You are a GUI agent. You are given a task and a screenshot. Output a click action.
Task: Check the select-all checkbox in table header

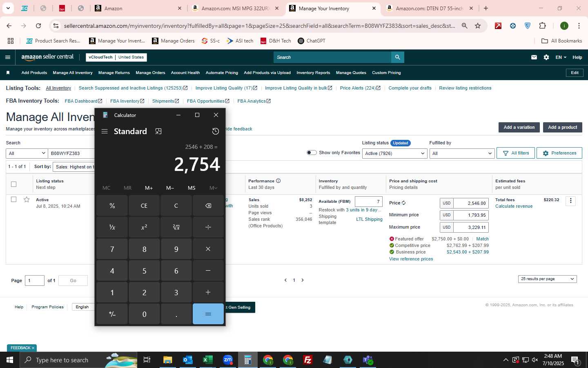pyautogui.click(x=13, y=184)
